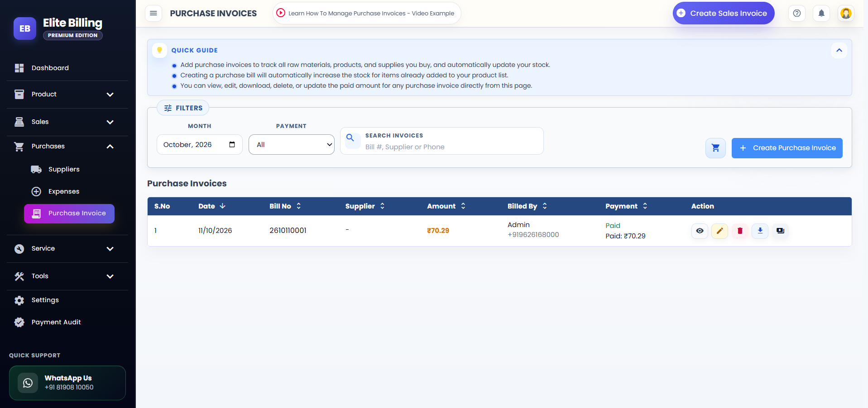Open the help question mark icon
The height and width of the screenshot is (408, 868).
pyautogui.click(x=797, y=13)
